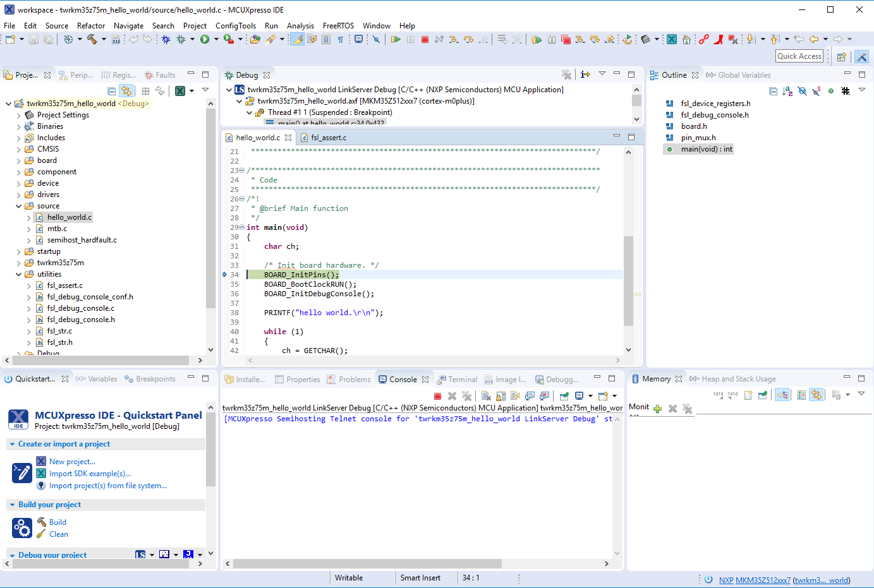Click the Build link in Quickstart Panel
Image resolution: width=874 pixels, height=588 pixels.
(x=58, y=522)
